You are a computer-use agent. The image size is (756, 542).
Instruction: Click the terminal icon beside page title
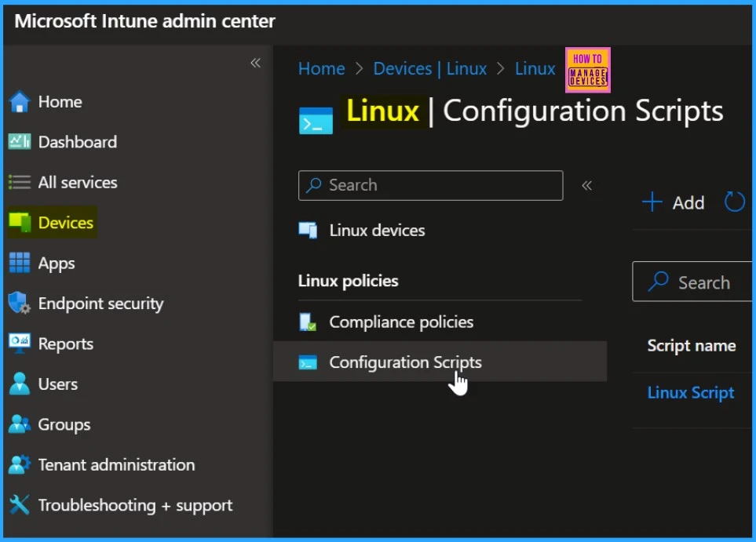(x=316, y=121)
